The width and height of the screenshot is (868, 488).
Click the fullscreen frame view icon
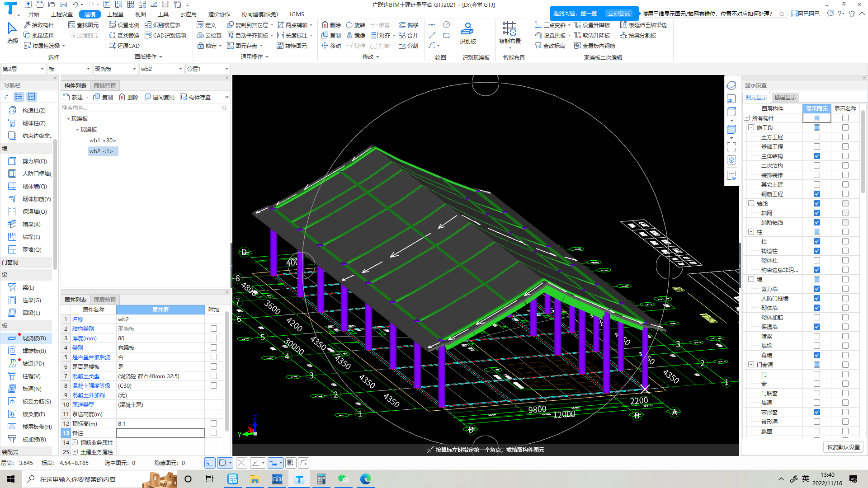click(x=731, y=147)
